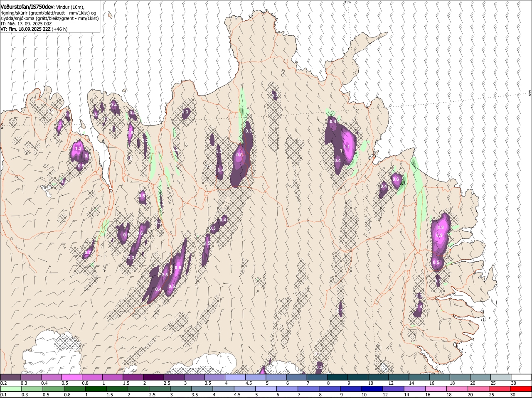Image resolution: width=532 pixels, height=398 pixels.
Task: Click the dark mauve legend swatch starting at 0.2
Action: 11,377
